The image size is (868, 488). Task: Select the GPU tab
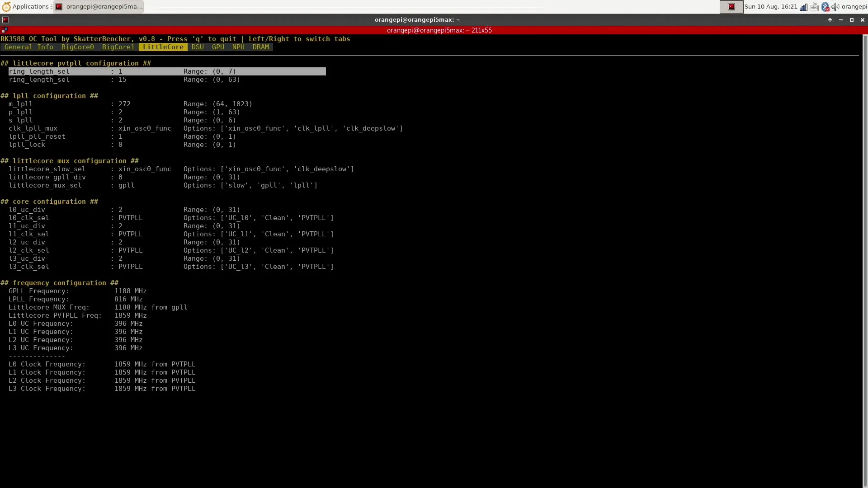(x=218, y=47)
